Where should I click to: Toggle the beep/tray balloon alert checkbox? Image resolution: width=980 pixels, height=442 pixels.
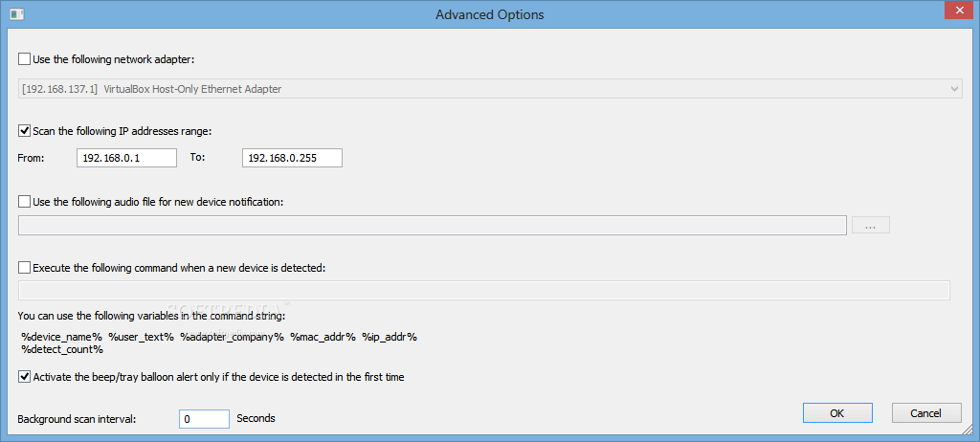24,376
